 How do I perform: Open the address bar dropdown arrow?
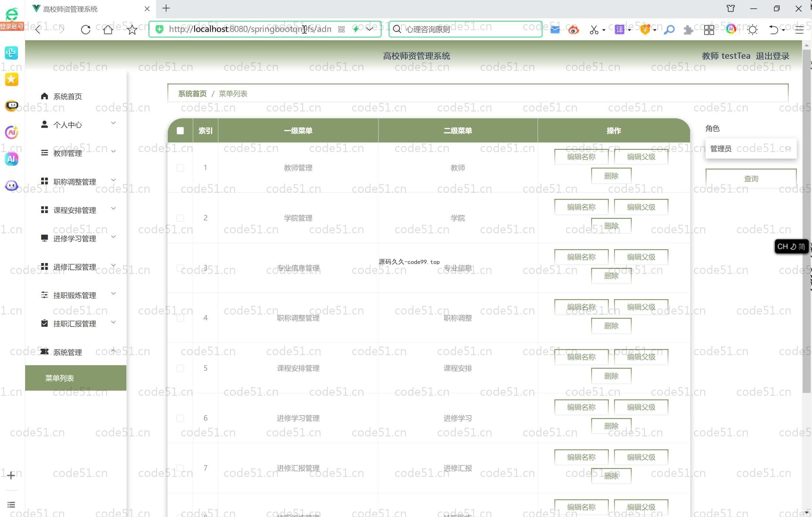(370, 29)
